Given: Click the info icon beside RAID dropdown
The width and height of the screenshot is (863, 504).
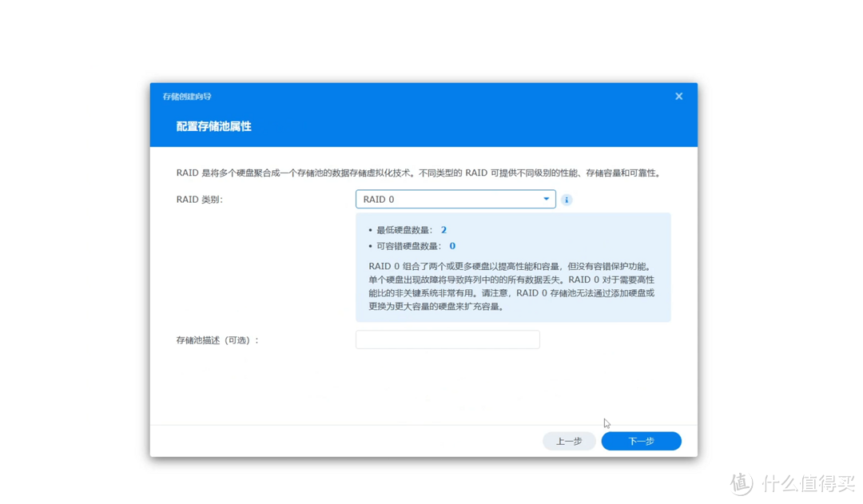Looking at the screenshot, I should (x=567, y=200).
